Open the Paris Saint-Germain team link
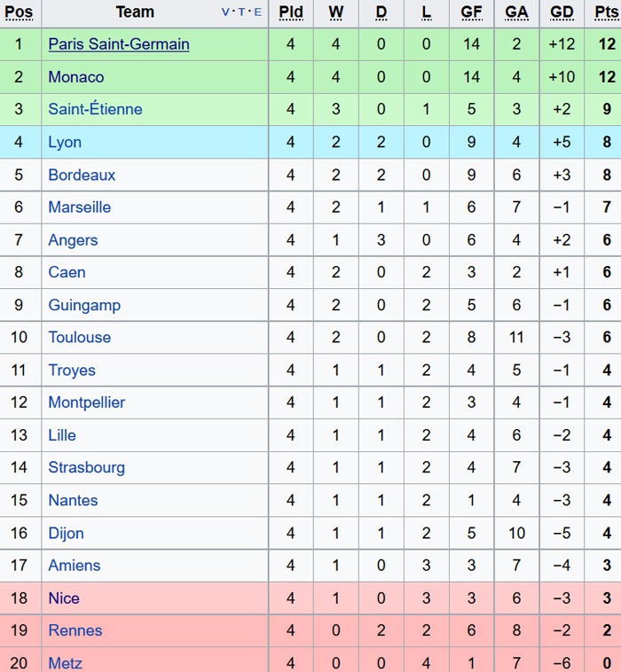Viewport: 621px width, 672px height. [118, 44]
